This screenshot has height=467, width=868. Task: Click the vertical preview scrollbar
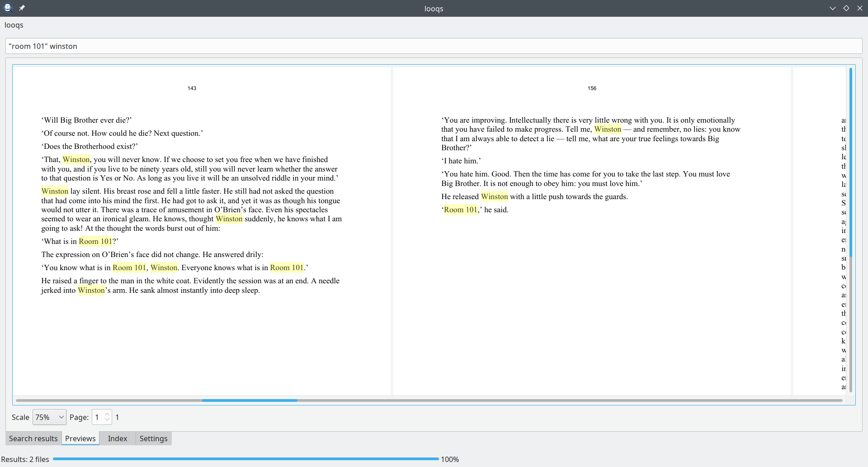(851, 230)
